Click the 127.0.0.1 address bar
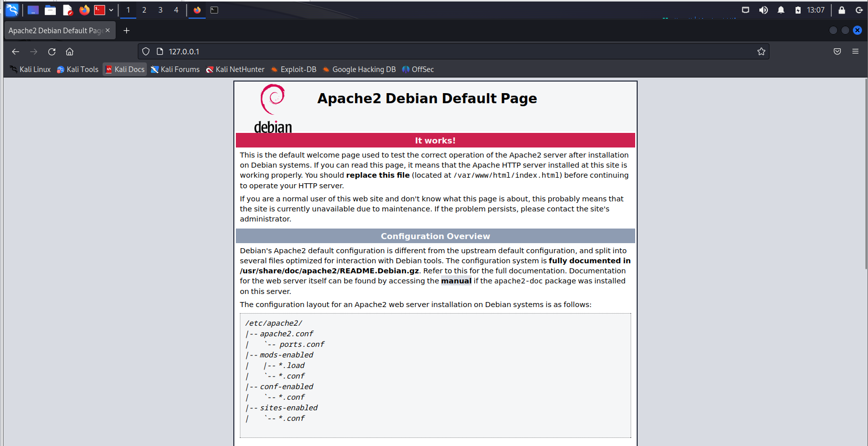 click(453, 51)
